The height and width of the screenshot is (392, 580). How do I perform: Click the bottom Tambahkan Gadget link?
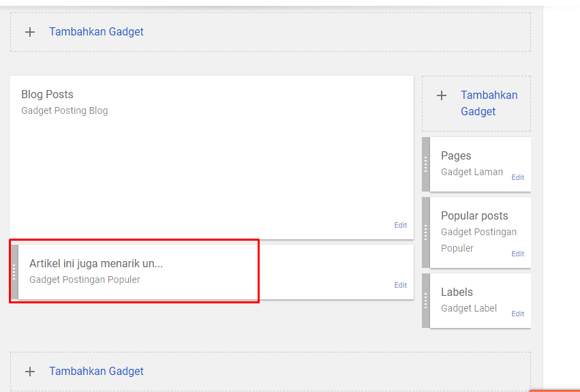(96, 372)
